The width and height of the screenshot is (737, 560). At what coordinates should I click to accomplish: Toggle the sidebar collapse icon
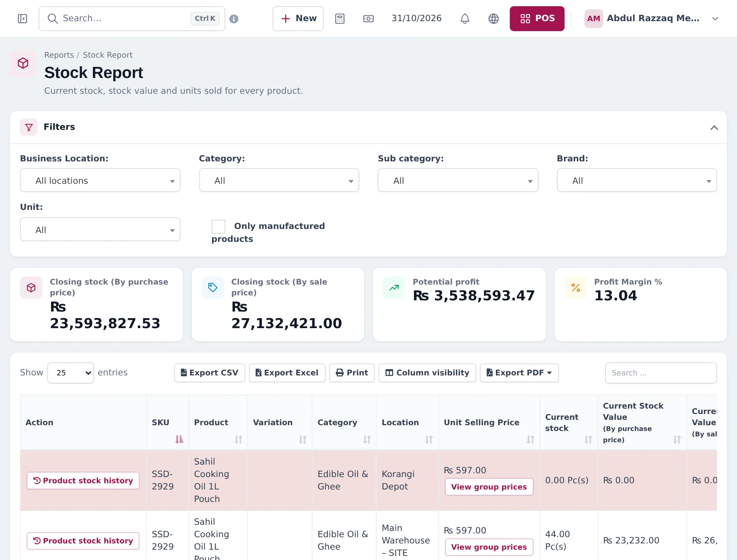[x=22, y=19]
